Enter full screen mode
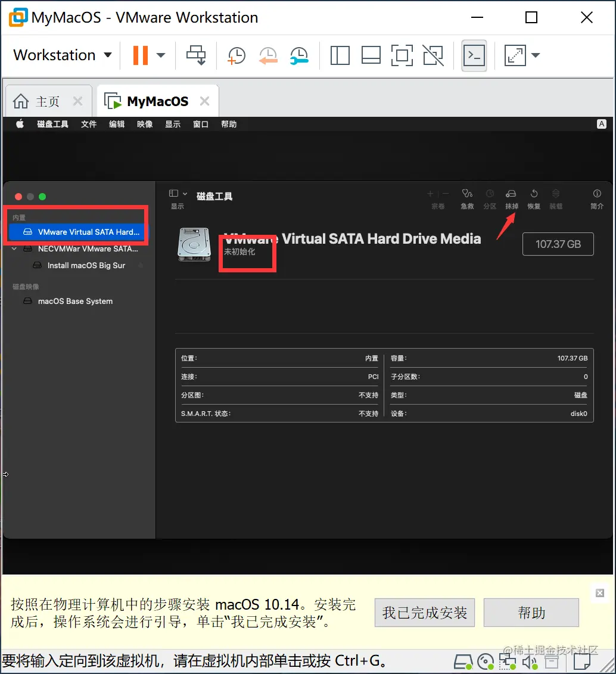 coord(402,55)
